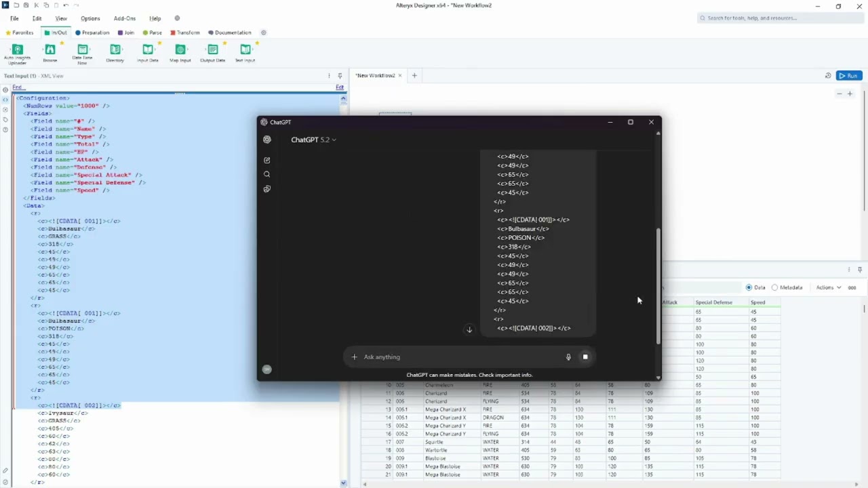
Task: Click the ChatGPT conversation scrollbar
Action: (x=658, y=285)
